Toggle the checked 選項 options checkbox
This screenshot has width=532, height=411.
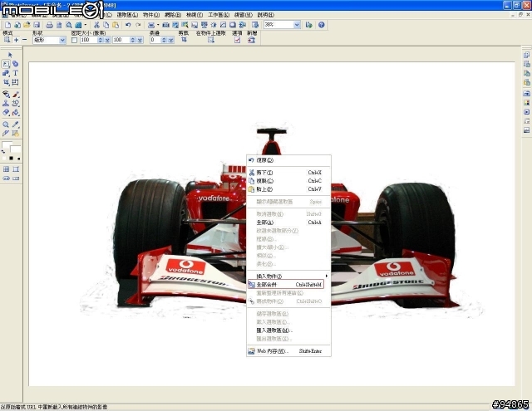click(x=237, y=40)
